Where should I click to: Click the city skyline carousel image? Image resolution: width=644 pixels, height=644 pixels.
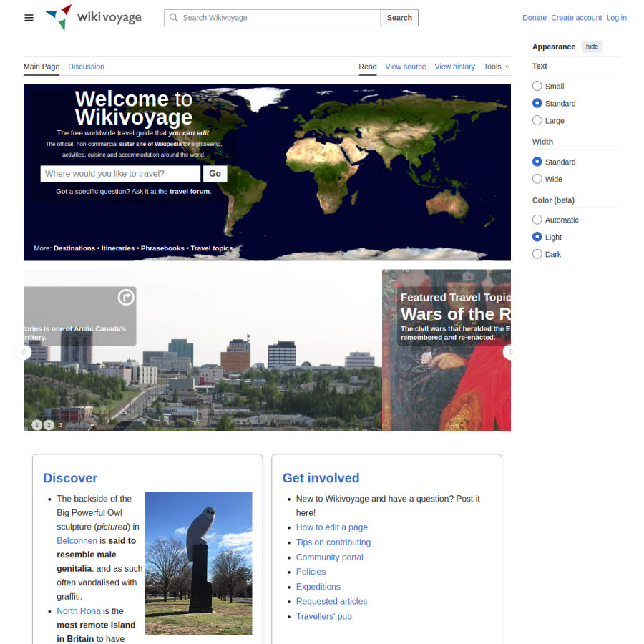(203, 351)
